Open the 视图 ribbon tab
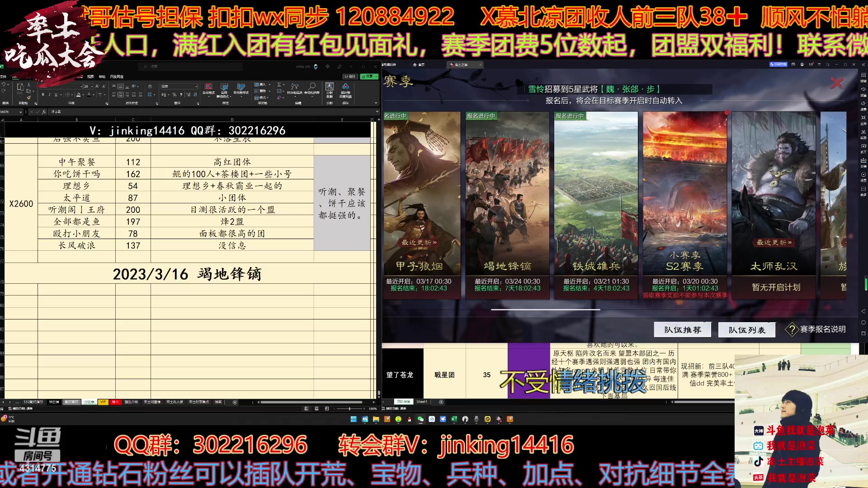 point(90,76)
